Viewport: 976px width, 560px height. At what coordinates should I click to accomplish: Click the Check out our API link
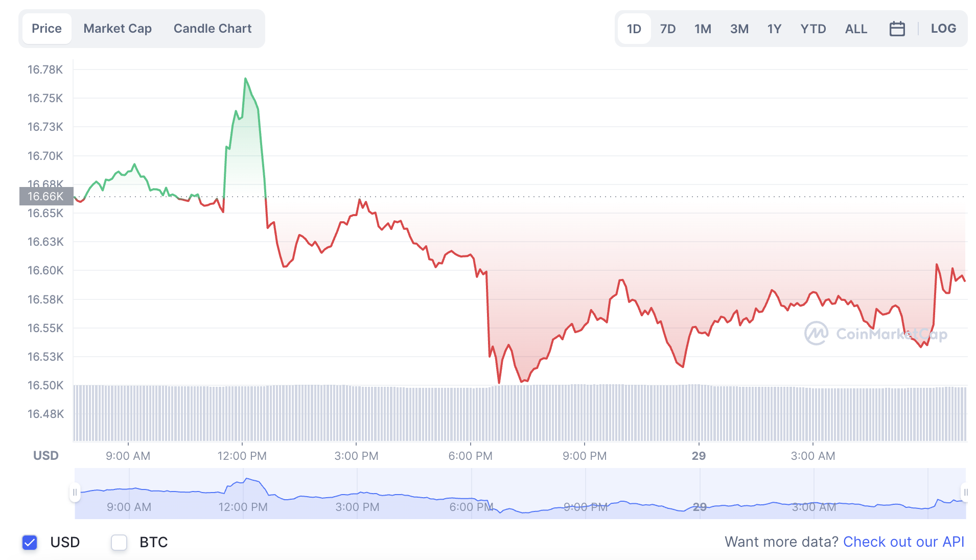(903, 542)
